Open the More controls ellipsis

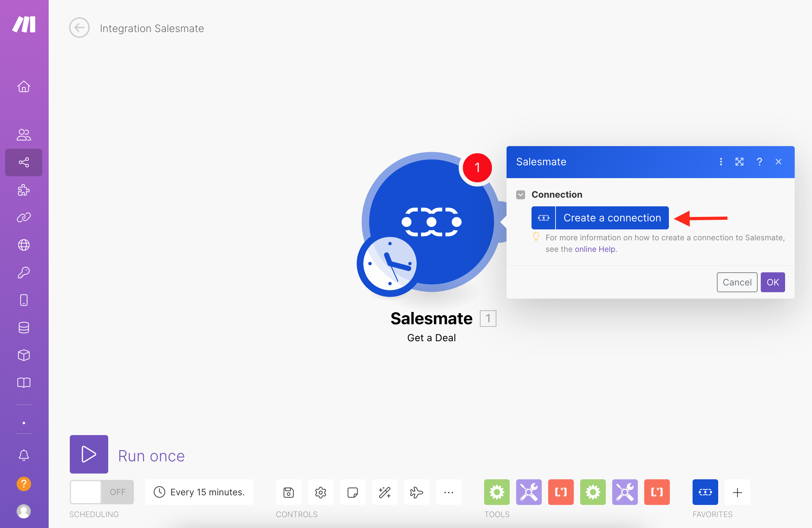click(x=449, y=492)
